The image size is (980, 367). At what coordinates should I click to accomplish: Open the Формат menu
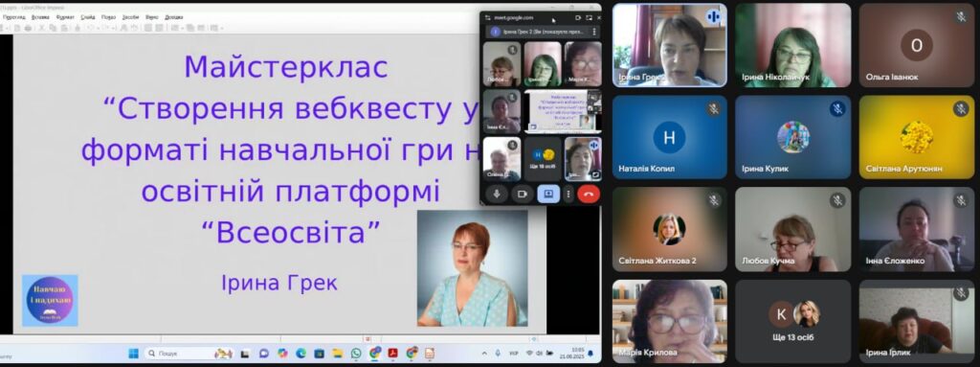tap(65, 17)
